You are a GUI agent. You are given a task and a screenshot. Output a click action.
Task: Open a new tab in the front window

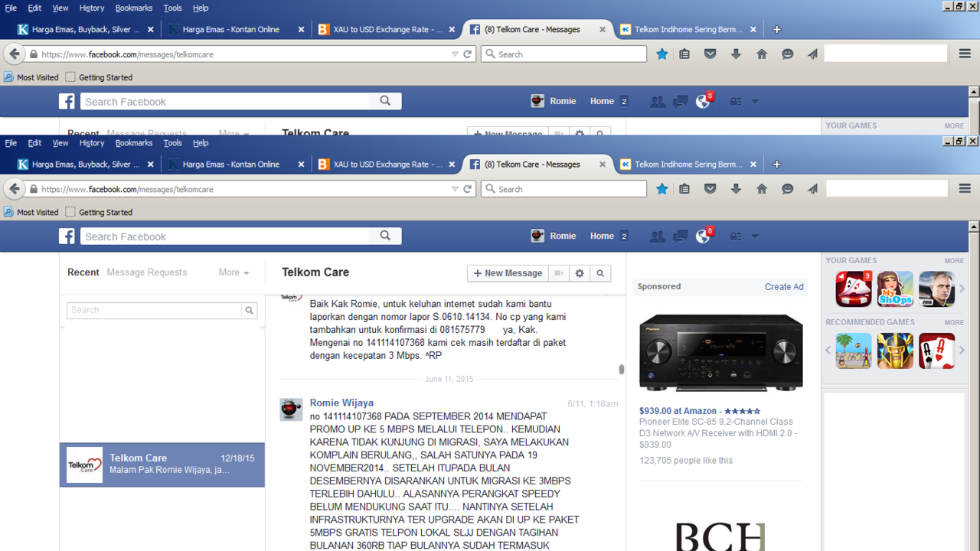(x=776, y=165)
